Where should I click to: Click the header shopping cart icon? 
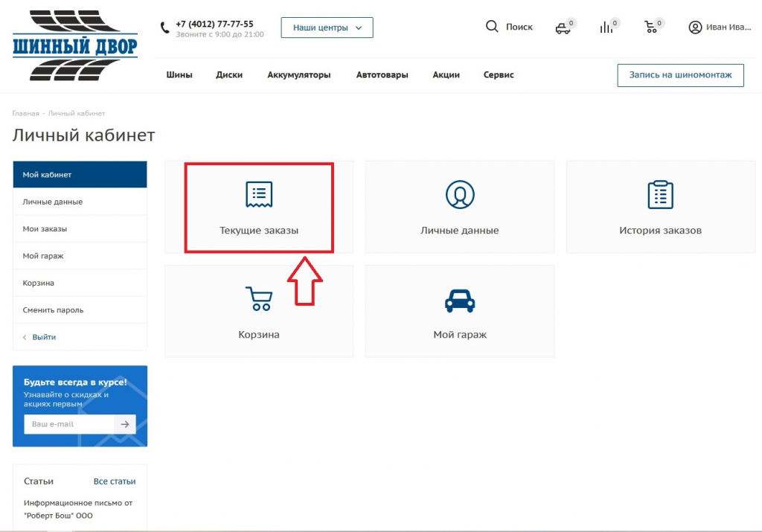click(x=651, y=28)
